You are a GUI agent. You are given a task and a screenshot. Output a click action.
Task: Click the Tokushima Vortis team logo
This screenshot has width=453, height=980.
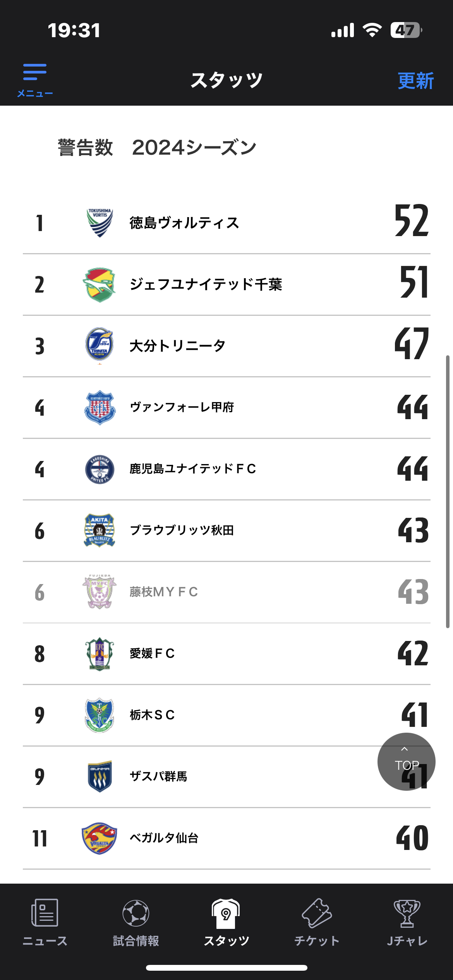[100, 223]
